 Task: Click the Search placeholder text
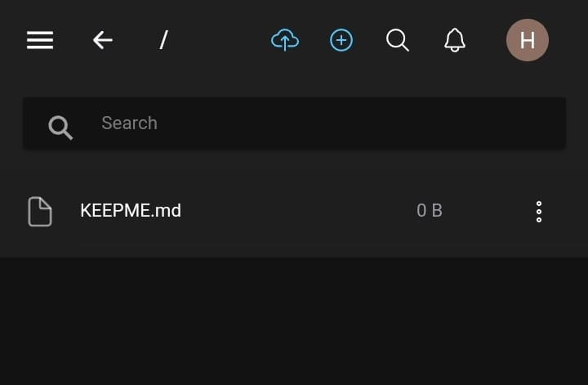[x=129, y=123]
